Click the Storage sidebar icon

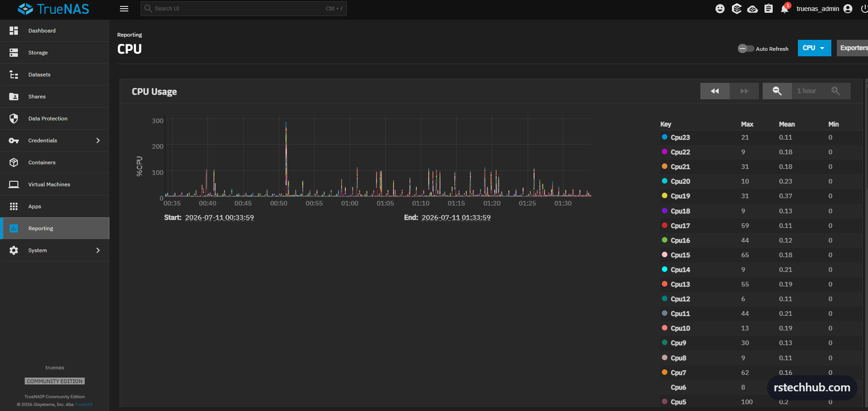coord(14,53)
